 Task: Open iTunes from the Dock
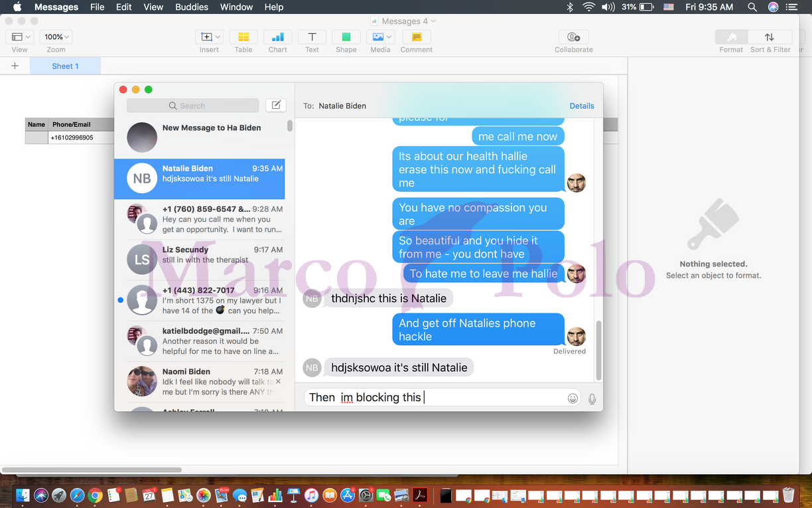coord(311,495)
